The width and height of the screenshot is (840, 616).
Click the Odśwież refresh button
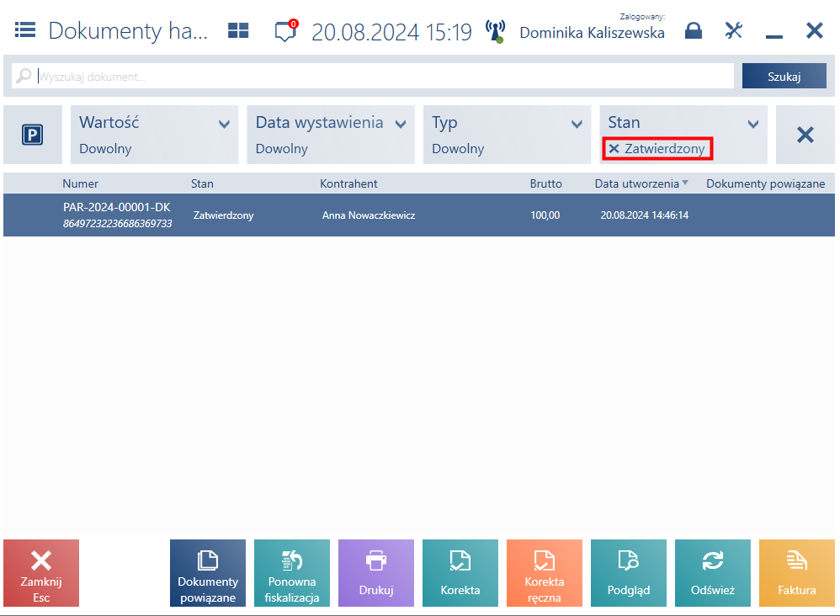coord(713,572)
